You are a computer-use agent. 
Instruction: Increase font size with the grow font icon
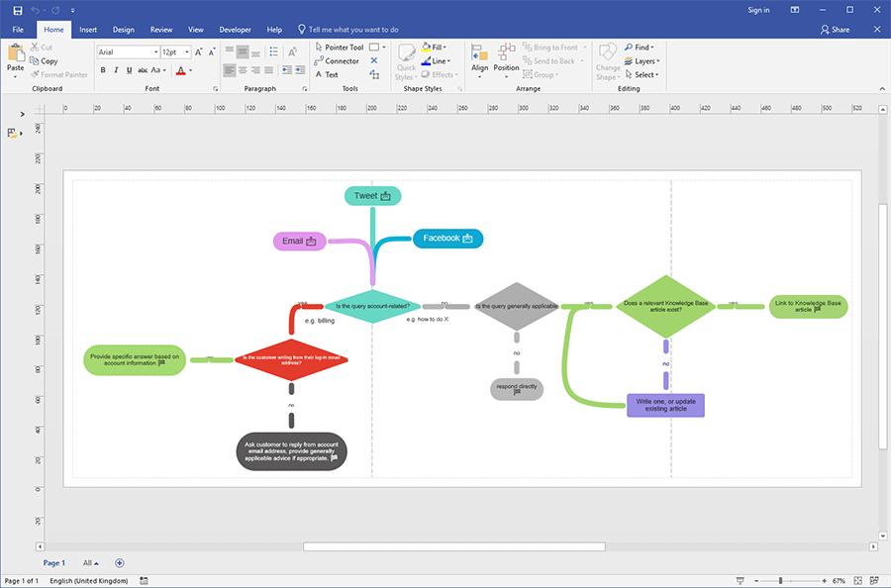pyautogui.click(x=198, y=51)
